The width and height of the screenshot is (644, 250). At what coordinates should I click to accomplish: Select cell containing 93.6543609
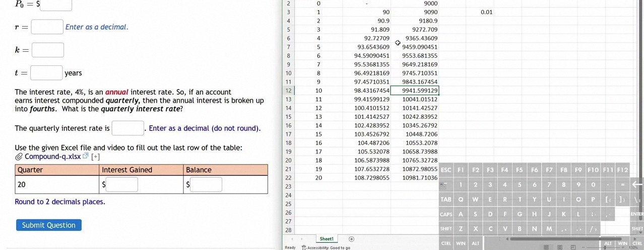(367, 47)
